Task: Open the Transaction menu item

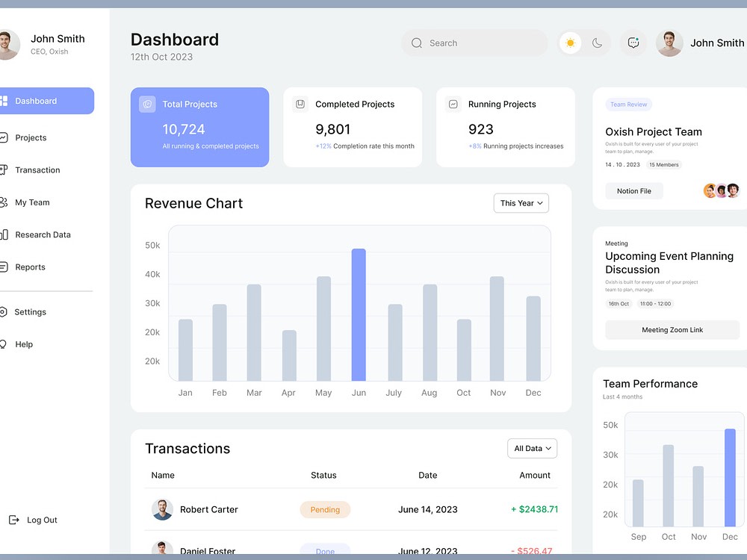Action: click(37, 170)
